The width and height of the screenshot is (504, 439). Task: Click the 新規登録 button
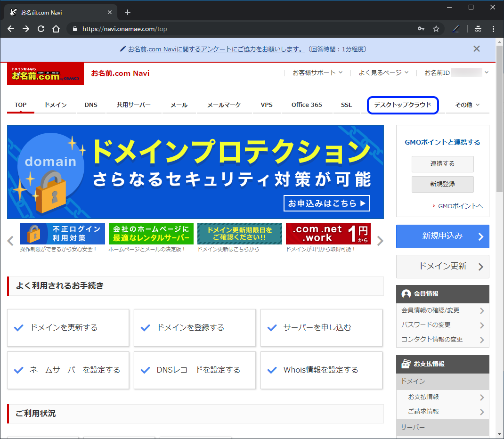[x=443, y=184]
